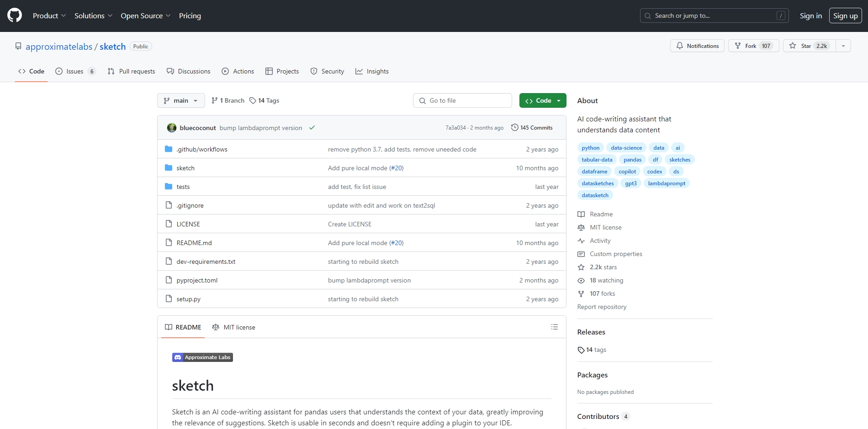Open the Discussions tab
This screenshot has width=868, height=429.
[x=189, y=71]
